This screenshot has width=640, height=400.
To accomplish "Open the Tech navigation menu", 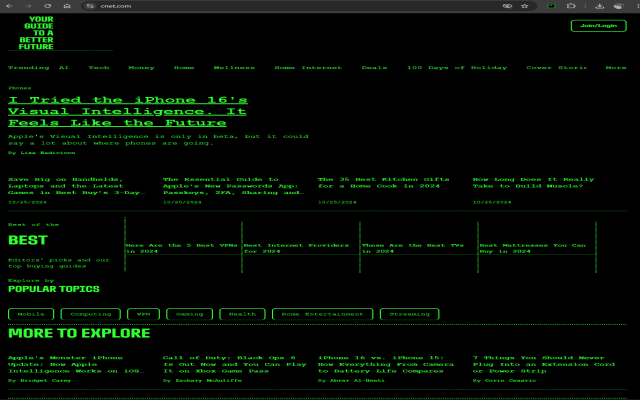I will [x=99, y=67].
